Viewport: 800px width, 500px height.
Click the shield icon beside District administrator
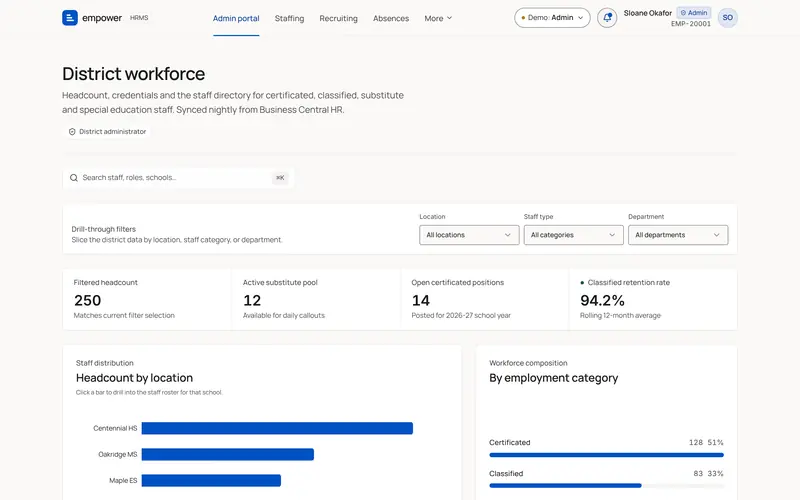72,132
